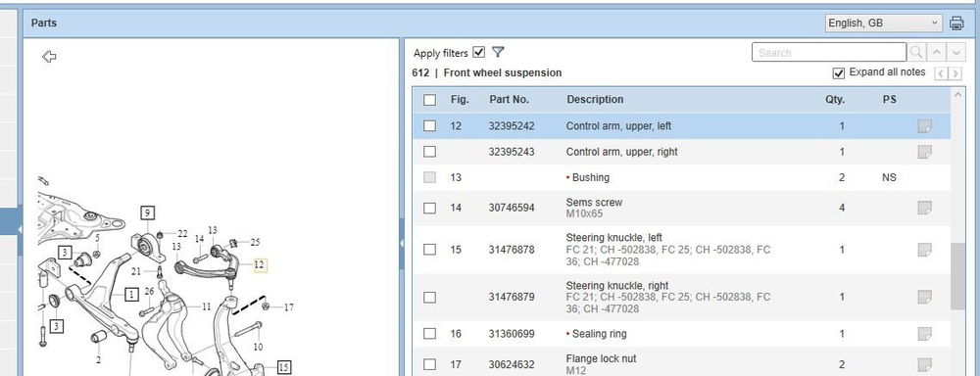Screen dimensions: 980x376
Task: Click the Search input field
Action: pyautogui.click(x=829, y=53)
